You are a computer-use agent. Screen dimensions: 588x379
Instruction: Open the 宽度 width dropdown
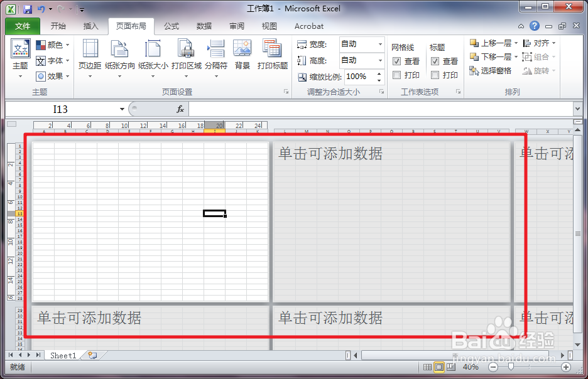coord(380,44)
